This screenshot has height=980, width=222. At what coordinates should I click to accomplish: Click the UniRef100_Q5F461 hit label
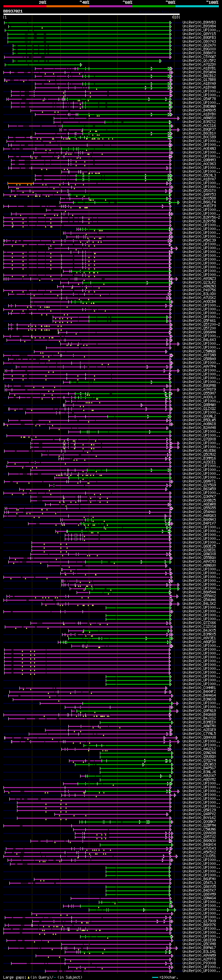click(x=199, y=321)
